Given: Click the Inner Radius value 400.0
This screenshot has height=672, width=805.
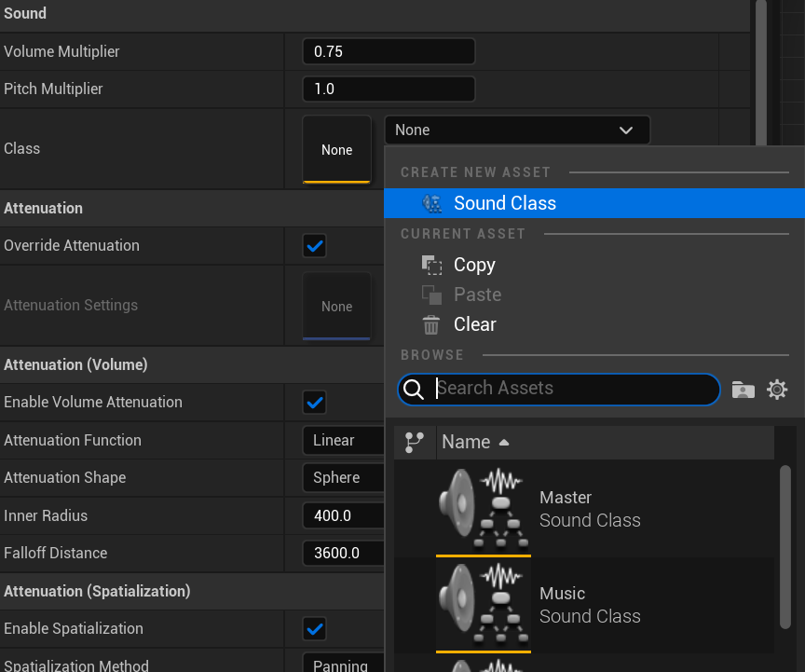Looking at the screenshot, I should [344, 515].
